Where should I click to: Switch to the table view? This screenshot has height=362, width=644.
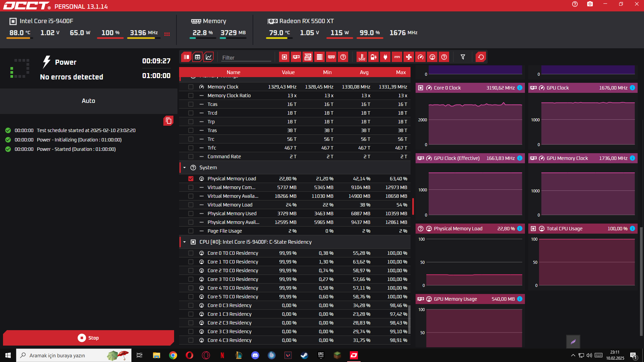pyautogui.click(x=198, y=57)
